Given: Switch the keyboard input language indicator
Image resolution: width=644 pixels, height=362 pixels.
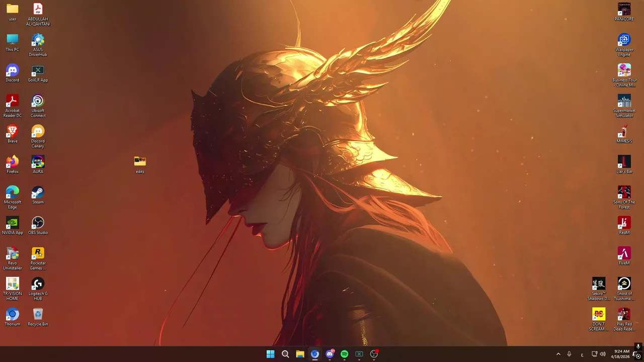Looking at the screenshot, I should 582,354.
